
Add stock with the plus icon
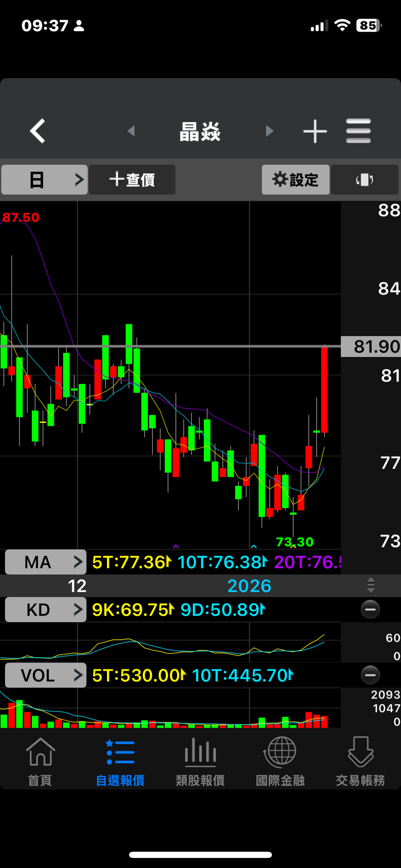tap(315, 131)
